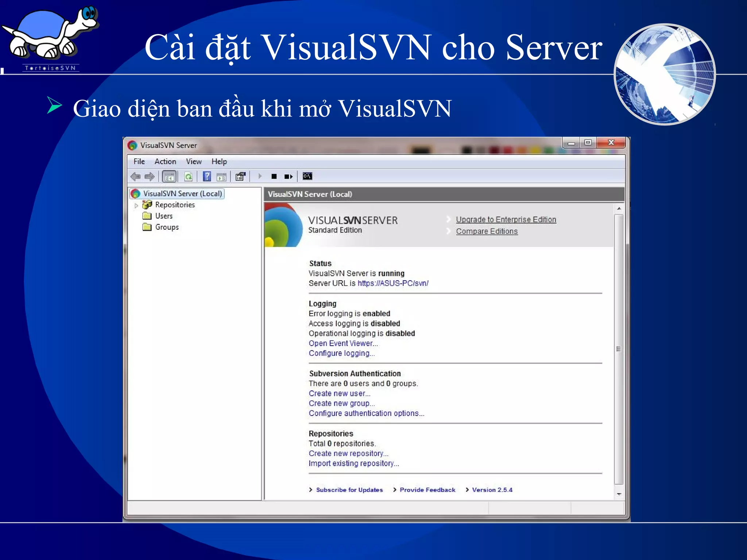The image size is (747, 560).
Task: Click 'Standard Edition' text
Action: 335,230
